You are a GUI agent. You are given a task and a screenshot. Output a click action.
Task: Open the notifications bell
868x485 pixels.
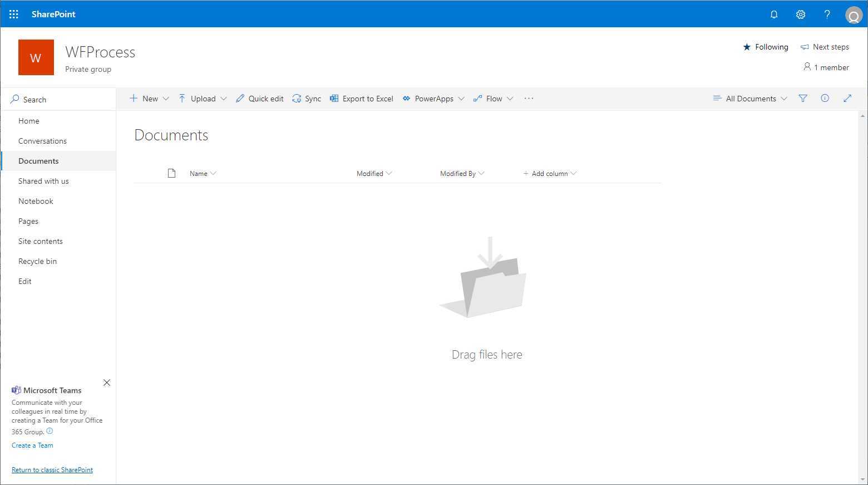click(x=774, y=14)
